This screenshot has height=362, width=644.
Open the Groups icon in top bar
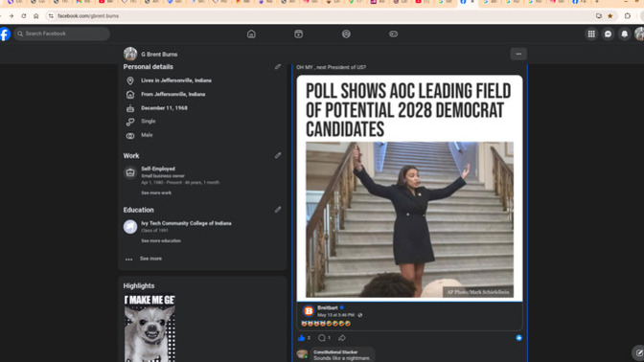click(346, 34)
